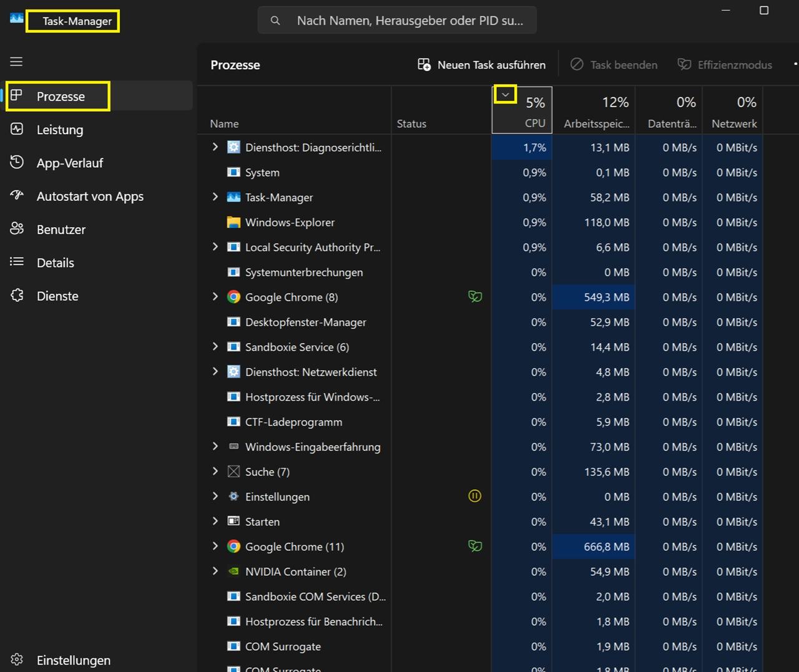The image size is (799, 672).
Task: Sort by Datenträger column header
Action: tap(669, 110)
